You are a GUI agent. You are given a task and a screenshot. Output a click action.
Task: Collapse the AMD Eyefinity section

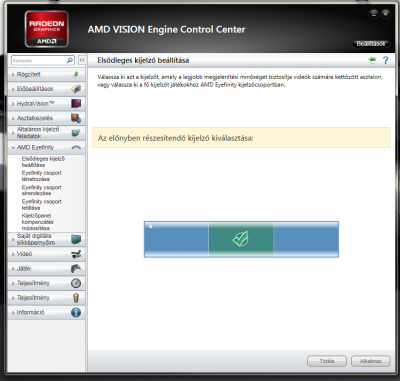tap(46, 147)
